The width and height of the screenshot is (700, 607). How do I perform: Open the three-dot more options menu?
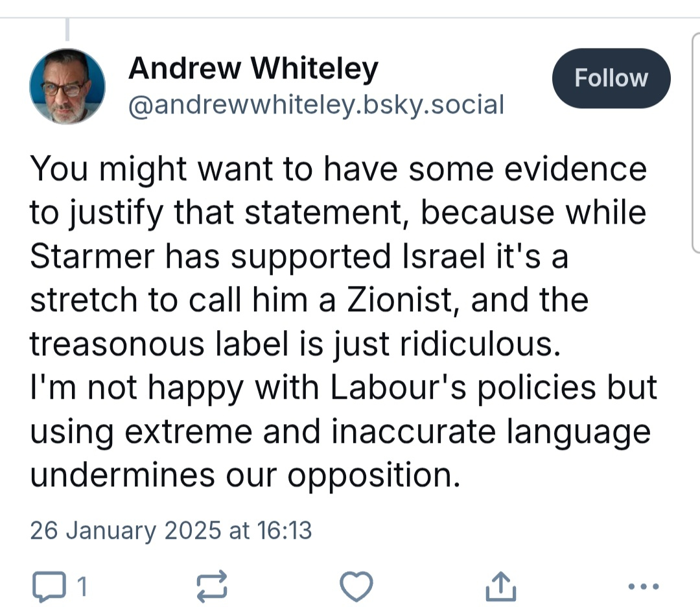644,587
